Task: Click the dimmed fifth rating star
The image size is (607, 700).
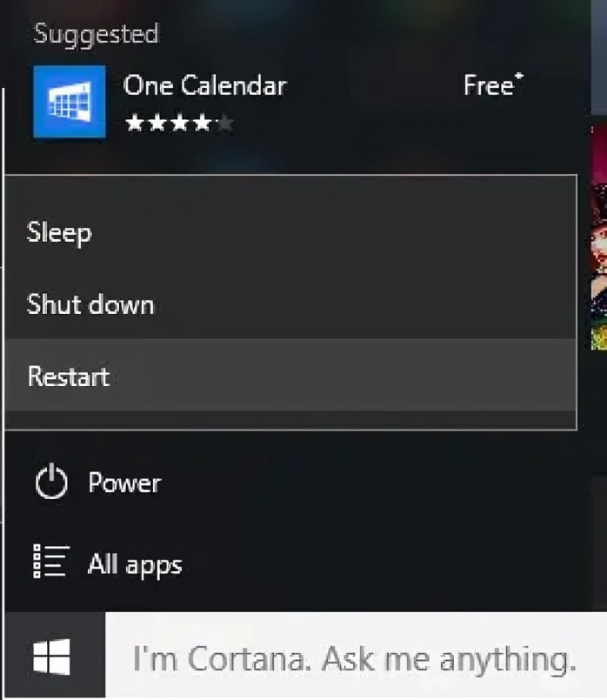Action: point(223,124)
